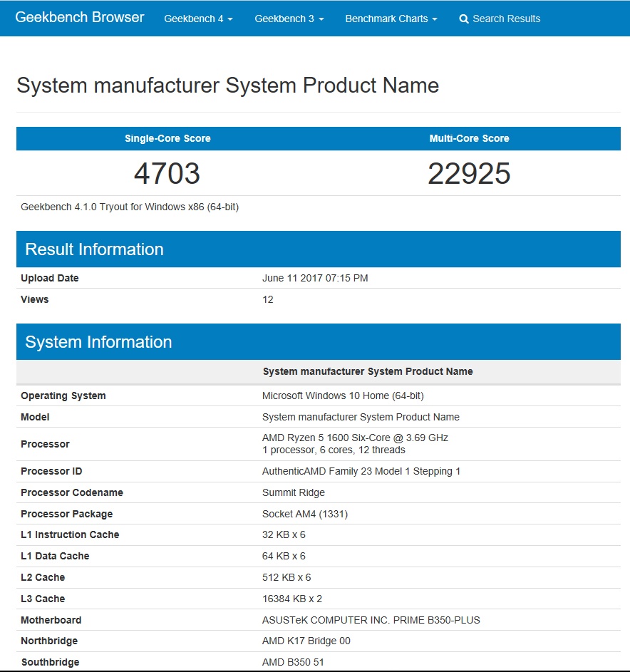Click the Microsoft Windows 10 Home value
Image resolution: width=630 pixels, height=672 pixels.
(343, 396)
